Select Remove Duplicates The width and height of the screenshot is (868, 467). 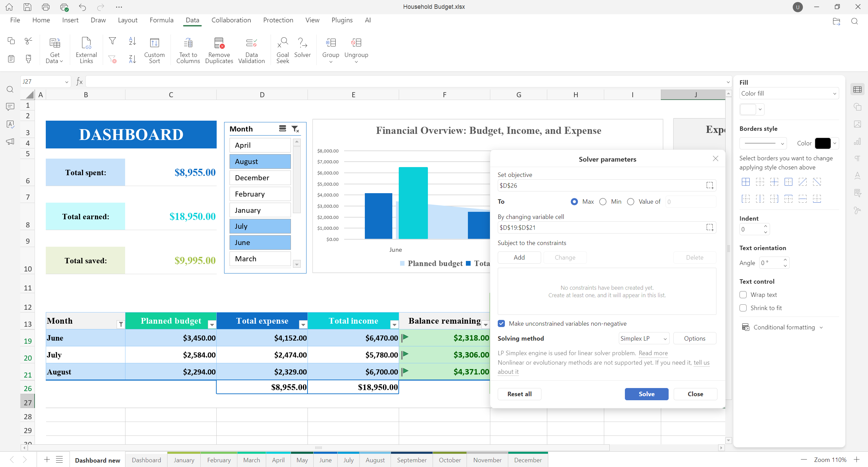click(219, 50)
